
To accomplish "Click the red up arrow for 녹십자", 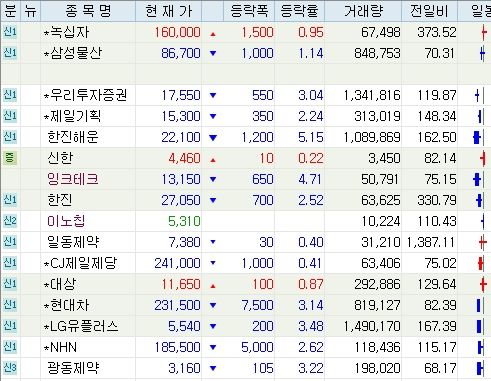I will point(213,34).
